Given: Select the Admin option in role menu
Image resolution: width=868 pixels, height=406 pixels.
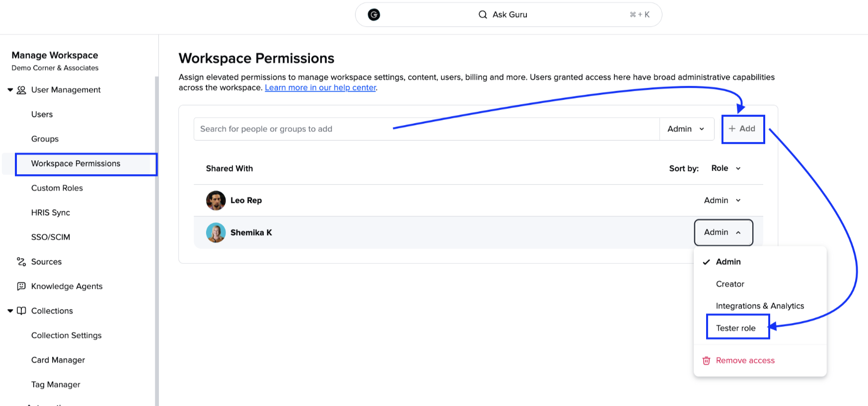Looking at the screenshot, I should (760, 262).
